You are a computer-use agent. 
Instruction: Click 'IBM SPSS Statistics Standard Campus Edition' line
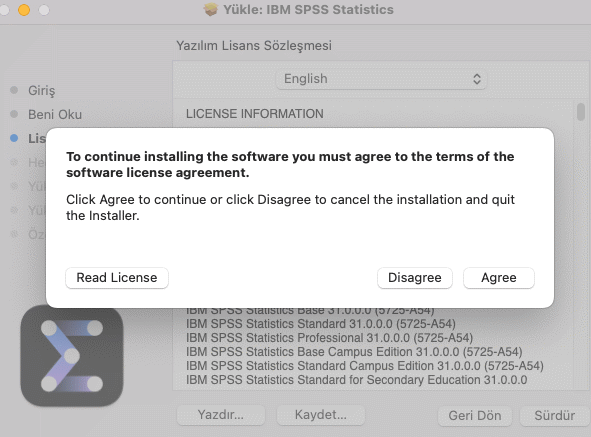(365, 366)
